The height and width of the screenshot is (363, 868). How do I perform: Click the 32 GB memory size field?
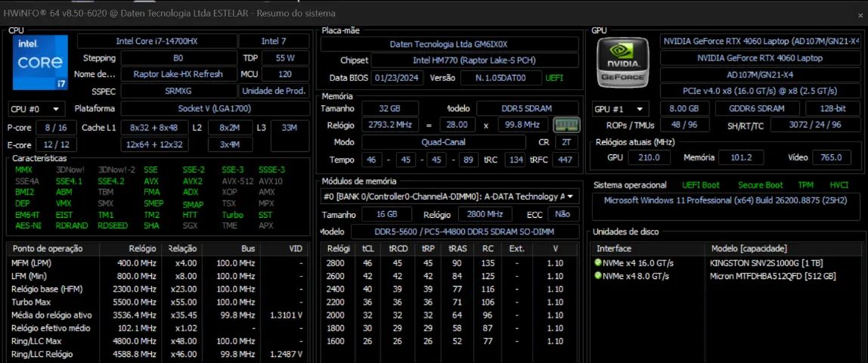coord(390,108)
